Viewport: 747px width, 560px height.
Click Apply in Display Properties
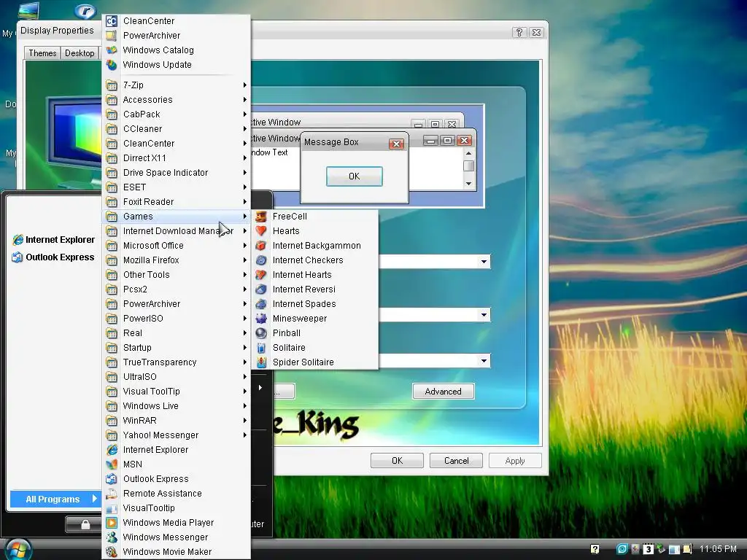[x=515, y=461]
